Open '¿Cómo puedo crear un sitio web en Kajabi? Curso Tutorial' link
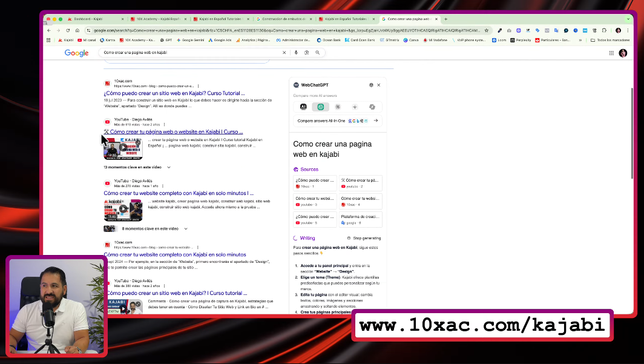This screenshot has width=644, height=364. 174,93
